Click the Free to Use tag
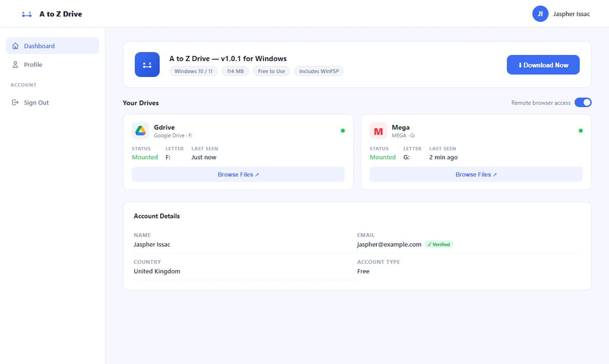Image resolution: width=609 pixels, height=364 pixels. (271, 71)
